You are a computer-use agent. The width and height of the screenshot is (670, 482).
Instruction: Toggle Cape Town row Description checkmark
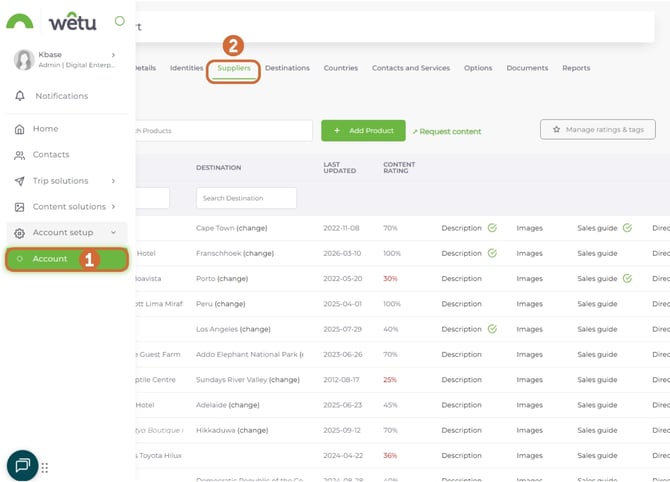[x=492, y=228]
